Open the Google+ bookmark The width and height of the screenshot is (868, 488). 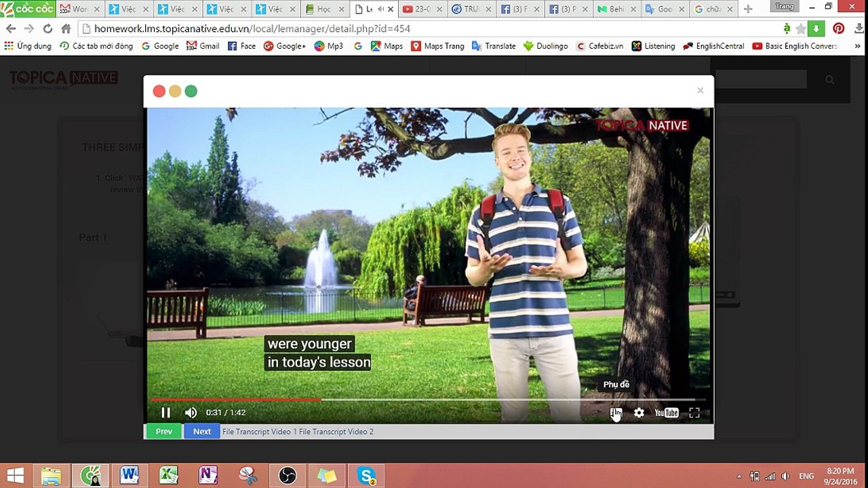(x=285, y=46)
